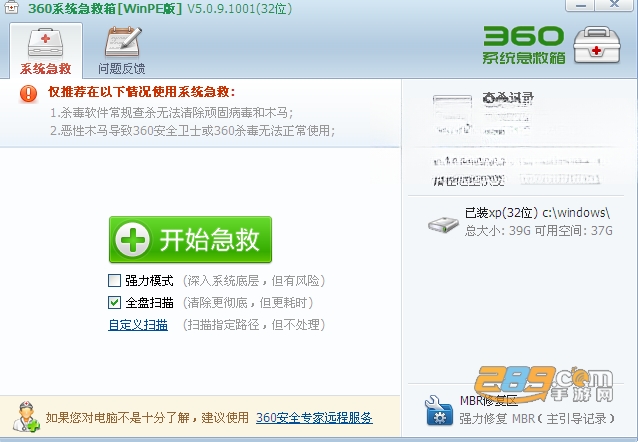Viewport: 638px width, 442px height.
Task: Open the 系统急救 tab
Action: 46,51
